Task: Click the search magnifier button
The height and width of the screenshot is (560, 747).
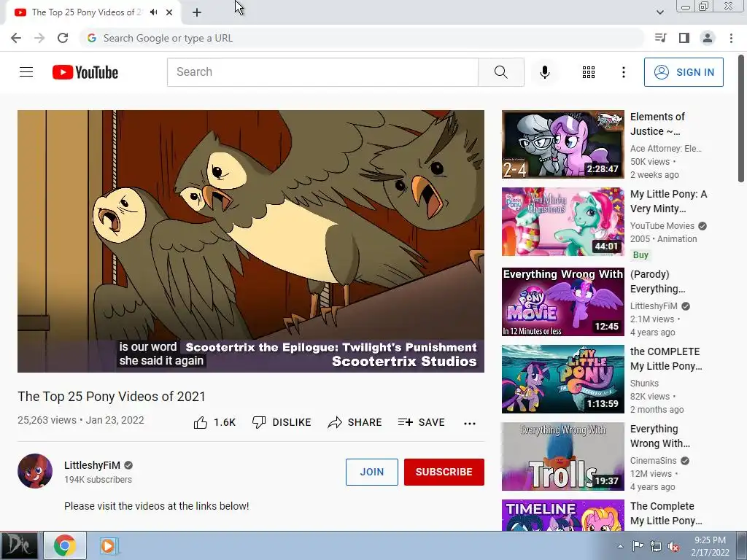Action: click(500, 72)
